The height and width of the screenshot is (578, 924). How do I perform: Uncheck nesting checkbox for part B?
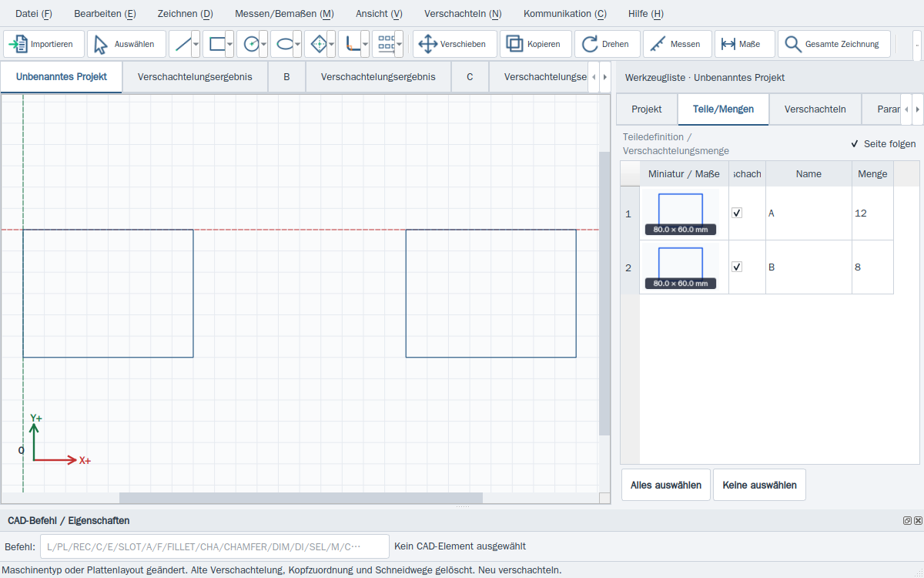point(737,267)
